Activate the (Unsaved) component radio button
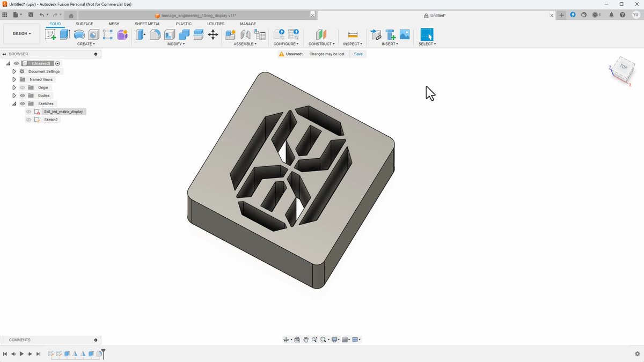This screenshot has width=644, height=362. 57,63
